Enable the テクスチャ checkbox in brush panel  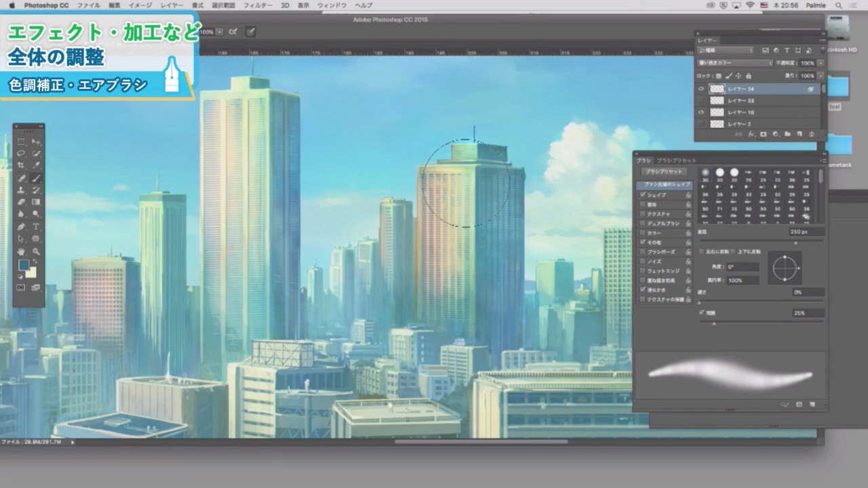coord(644,214)
